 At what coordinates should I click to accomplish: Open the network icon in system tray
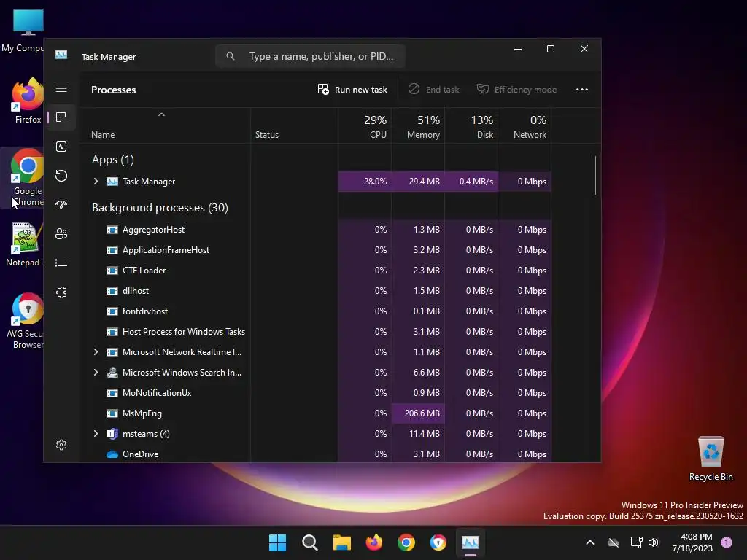[x=636, y=542]
